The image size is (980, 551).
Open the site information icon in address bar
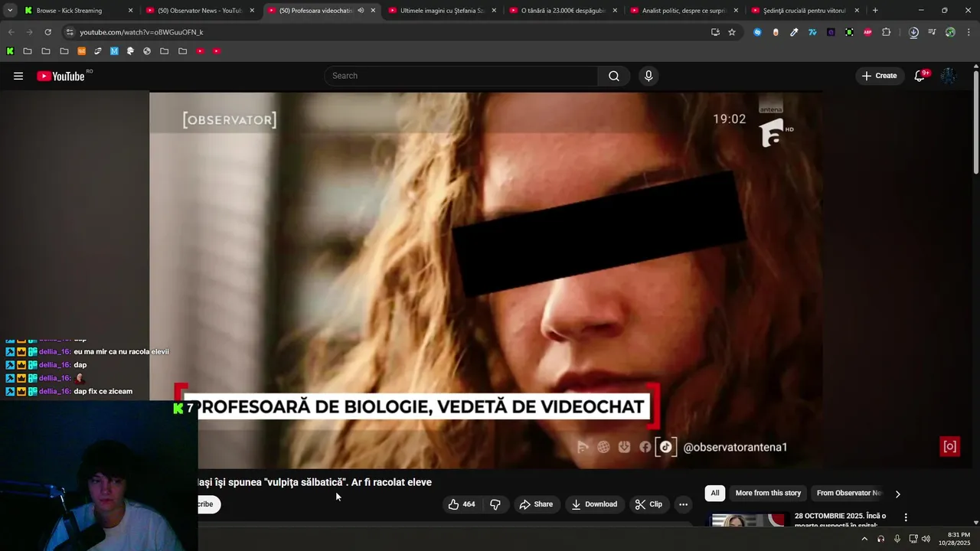tap(70, 32)
